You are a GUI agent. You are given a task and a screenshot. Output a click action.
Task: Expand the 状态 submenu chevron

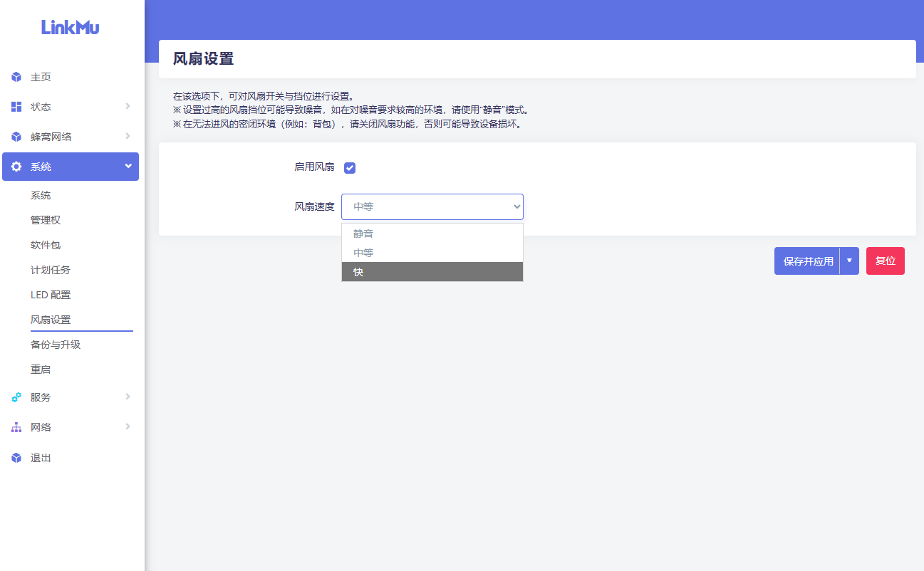(128, 106)
